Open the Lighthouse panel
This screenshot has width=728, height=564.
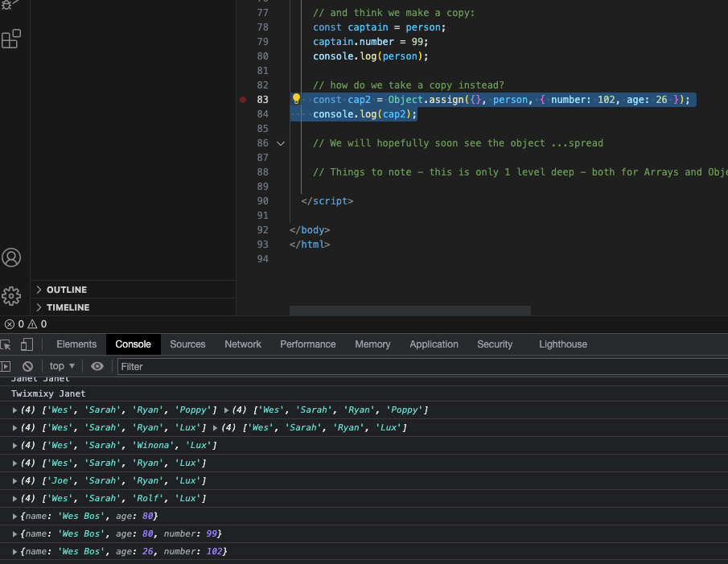click(x=562, y=344)
